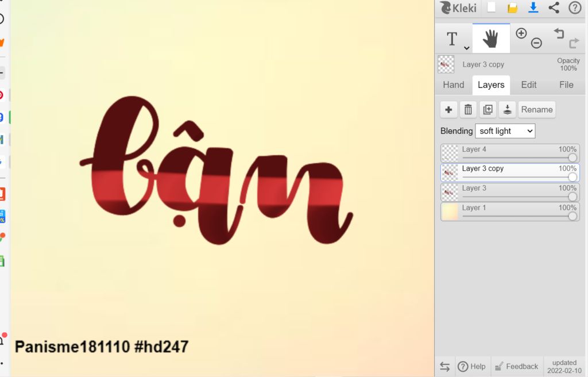Click the Layer 3 copy opacity slider handle
588x377 pixels.
pyautogui.click(x=572, y=177)
